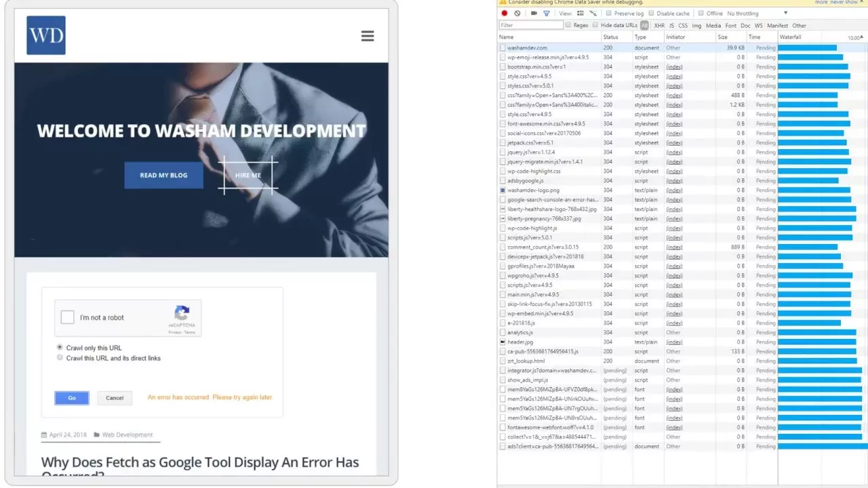Tick the Hide data URLs checkbox

(595, 25)
